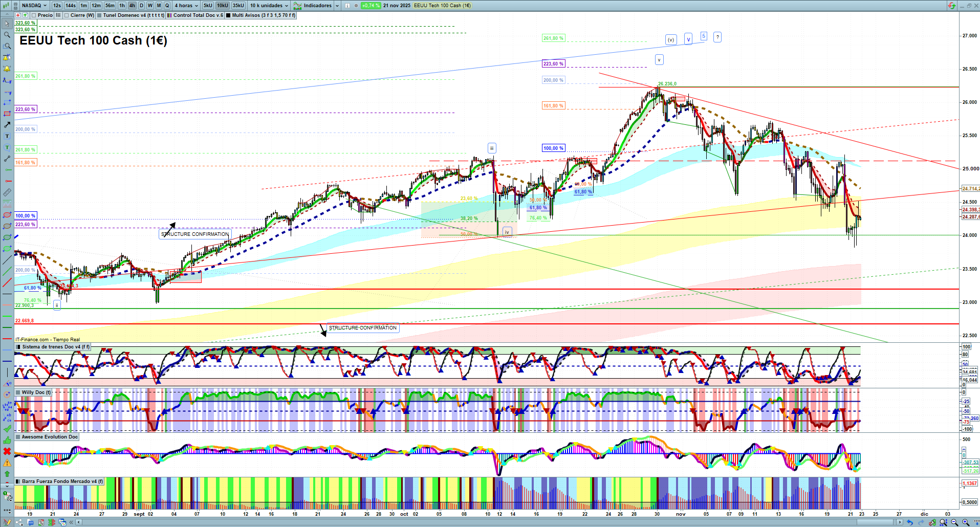Click the green up-arrow indicator icon

click(25, 15)
